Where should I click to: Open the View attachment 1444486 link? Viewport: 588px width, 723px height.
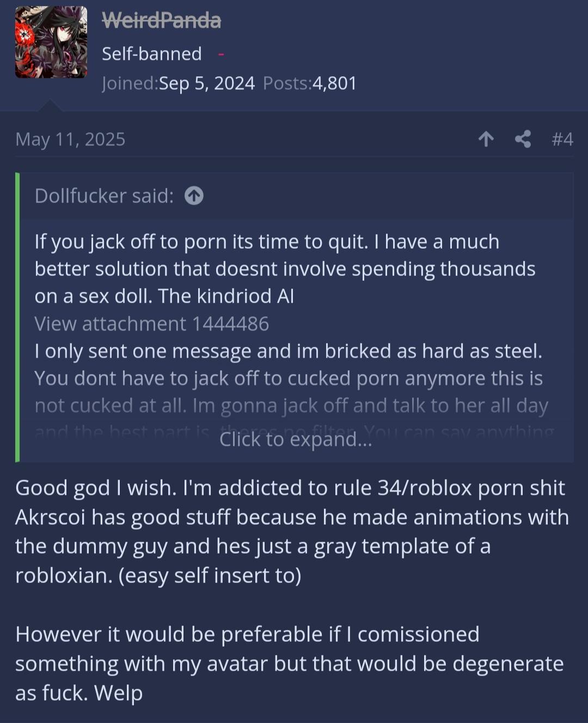[x=151, y=324]
